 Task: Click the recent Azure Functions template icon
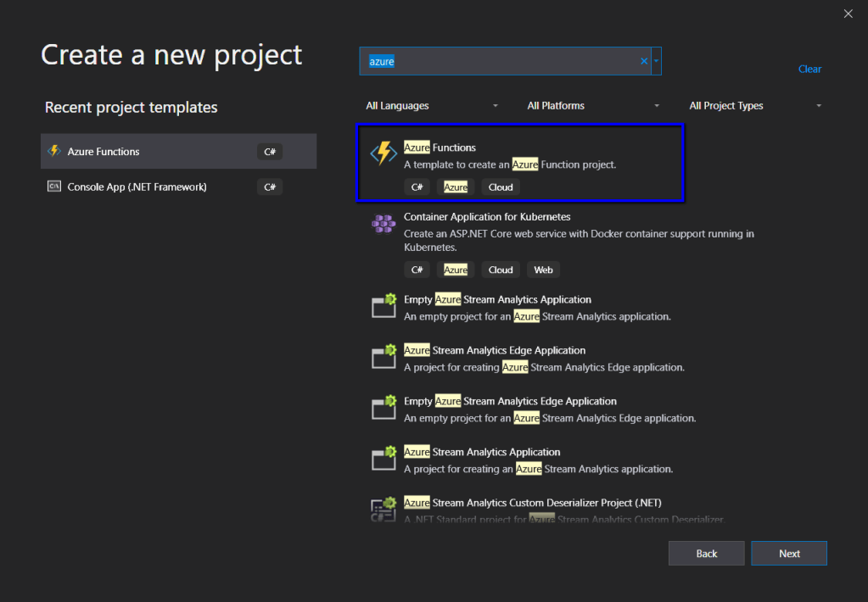point(55,151)
